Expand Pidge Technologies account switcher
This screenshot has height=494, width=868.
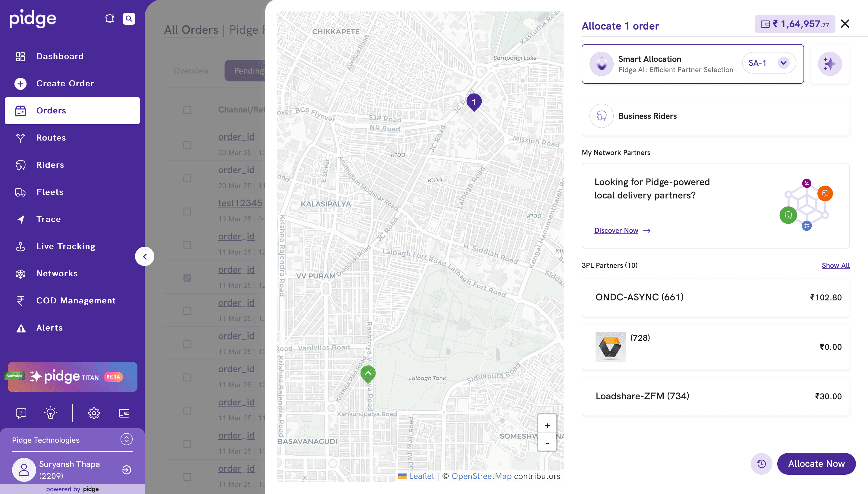(127, 439)
